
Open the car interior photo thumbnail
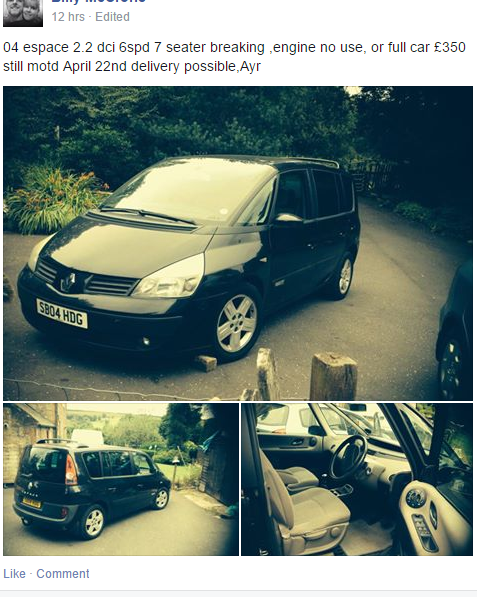[x=357, y=479]
